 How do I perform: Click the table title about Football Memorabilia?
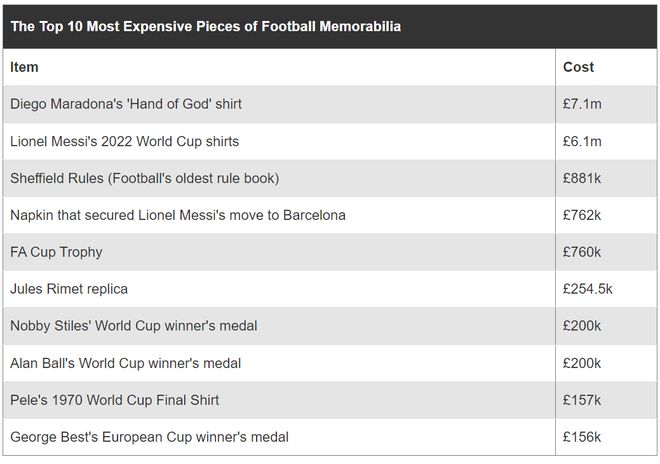coord(205,27)
